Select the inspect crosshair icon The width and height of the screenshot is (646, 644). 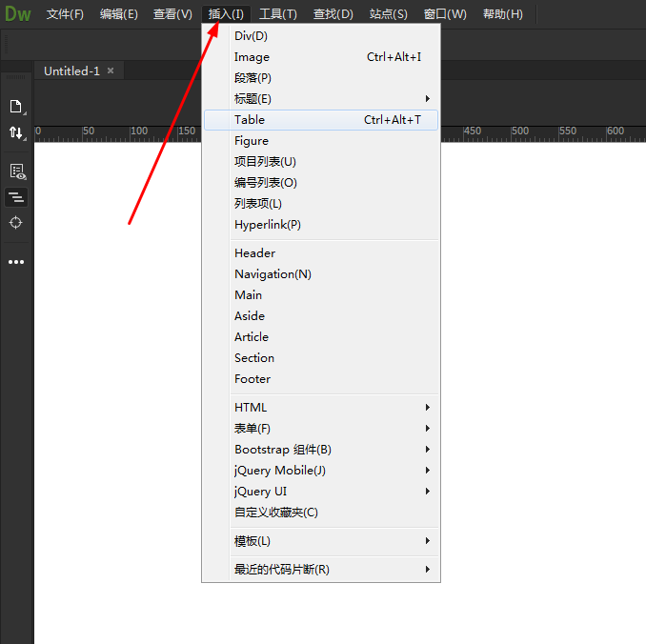pyautogui.click(x=15, y=223)
